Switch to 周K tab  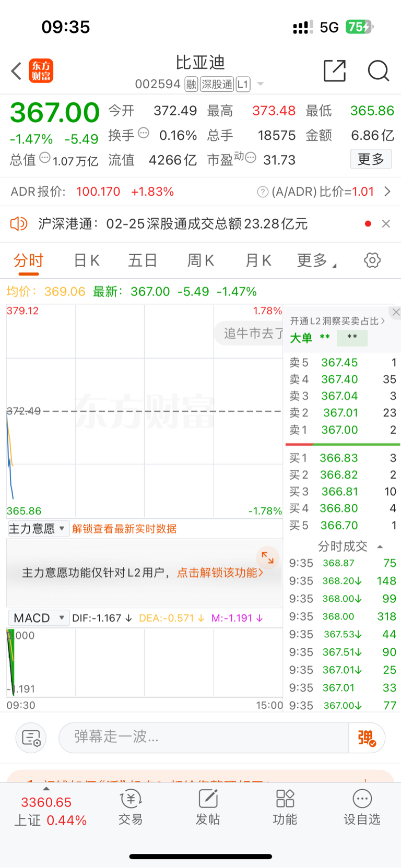[200, 260]
